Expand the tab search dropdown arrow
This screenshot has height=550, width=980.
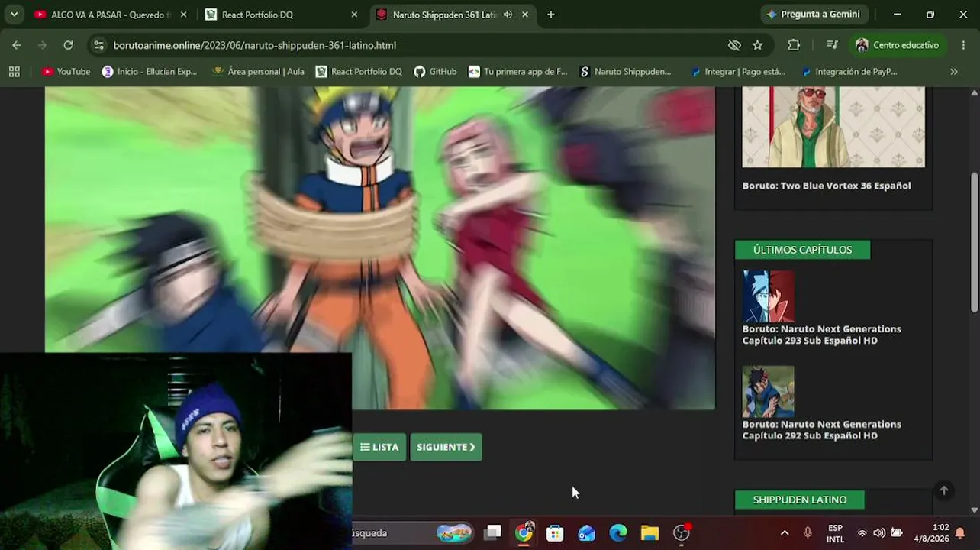(14, 15)
